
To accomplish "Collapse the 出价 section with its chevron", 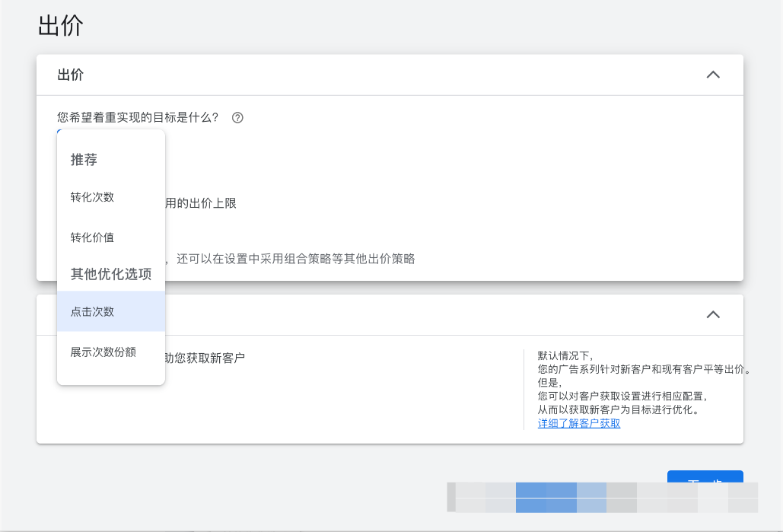I will [x=713, y=75].
